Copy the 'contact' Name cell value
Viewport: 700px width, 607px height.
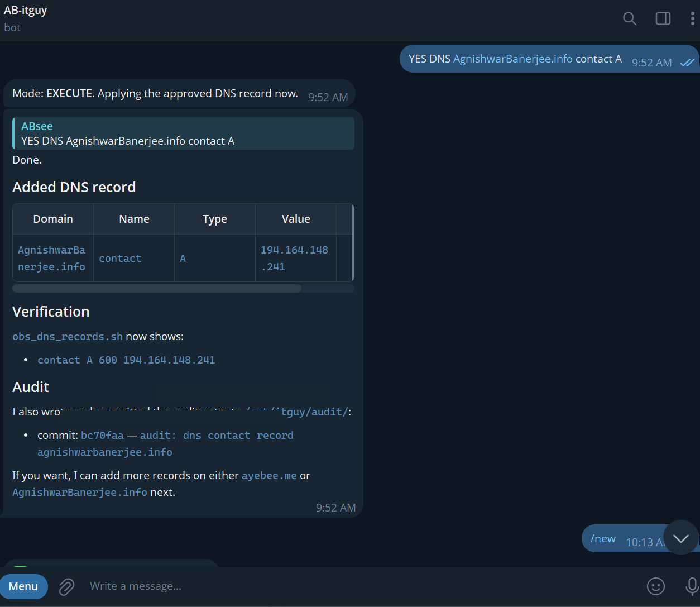[x=120, y=259]
